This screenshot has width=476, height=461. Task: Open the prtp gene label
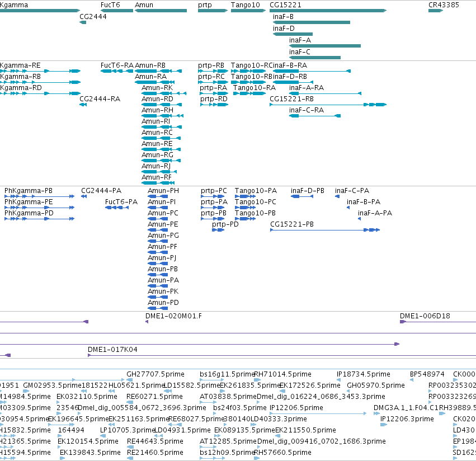pos(205,5)
